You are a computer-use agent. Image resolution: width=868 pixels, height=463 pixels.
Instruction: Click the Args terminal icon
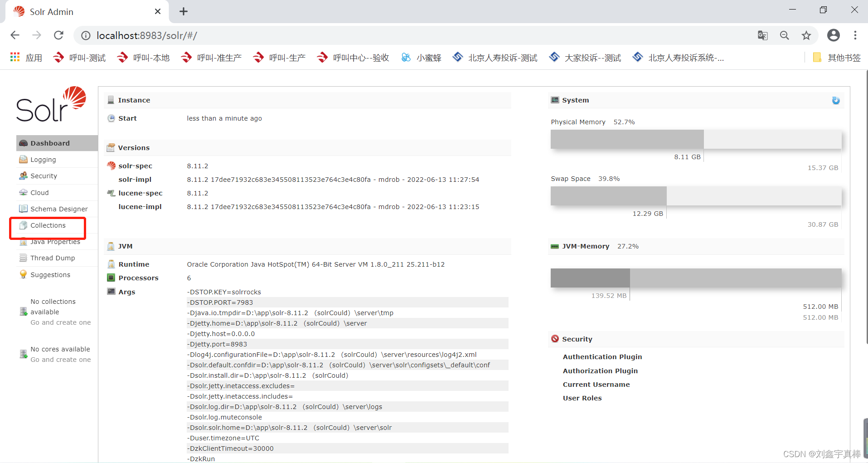click(111, 291)
